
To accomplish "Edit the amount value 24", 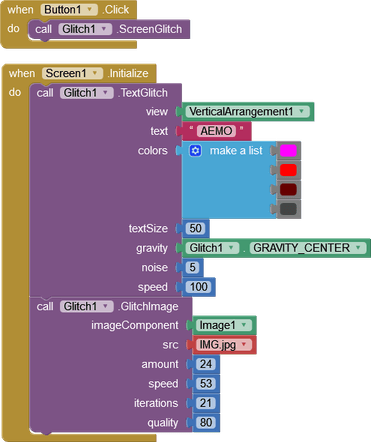I will pos(206,364).
